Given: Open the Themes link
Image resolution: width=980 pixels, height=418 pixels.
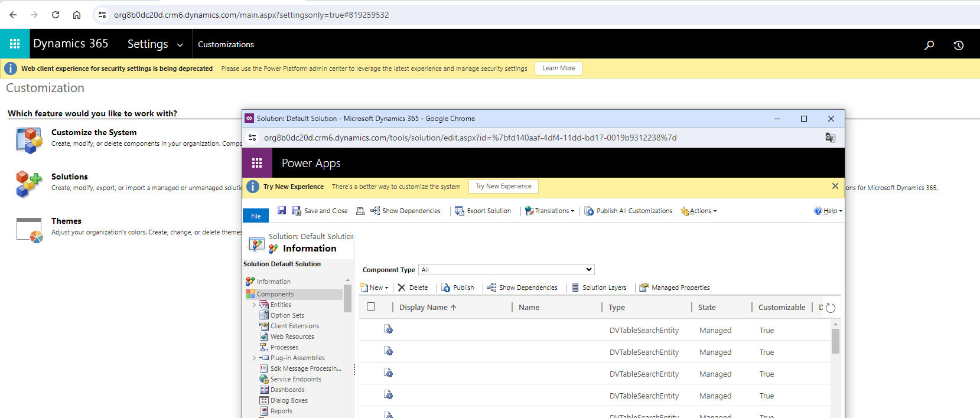Looking at the screenshot, I should (66, 221).
